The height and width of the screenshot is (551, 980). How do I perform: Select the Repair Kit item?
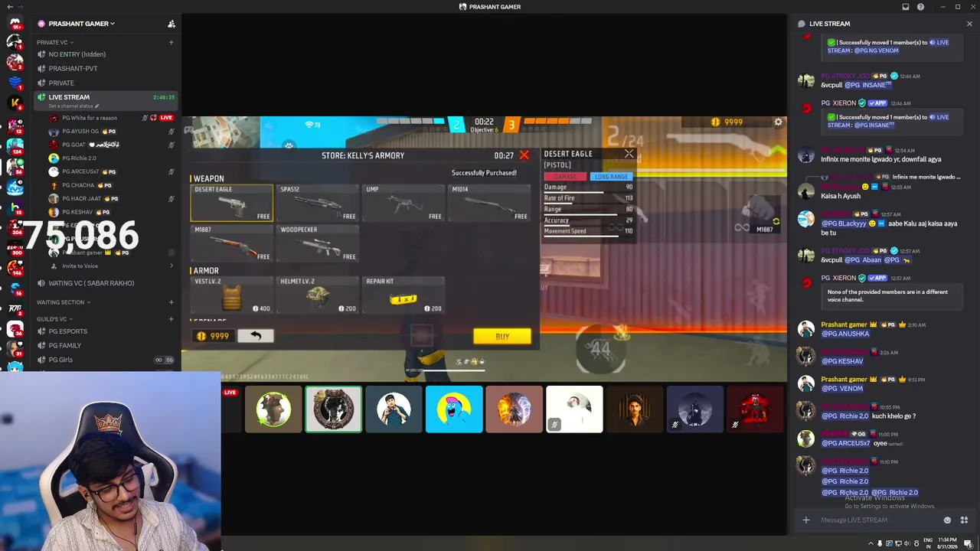pyautogui.click(x=403, y=295)
